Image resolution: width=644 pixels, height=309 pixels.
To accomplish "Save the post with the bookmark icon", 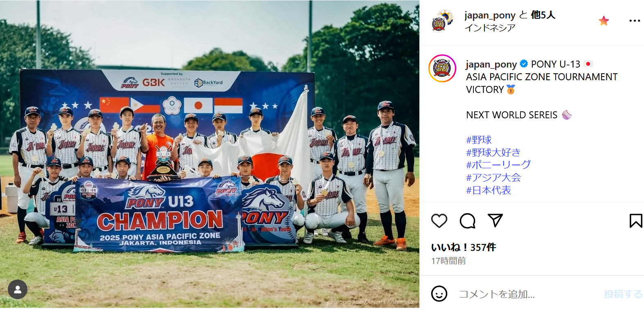I will 635,221.
